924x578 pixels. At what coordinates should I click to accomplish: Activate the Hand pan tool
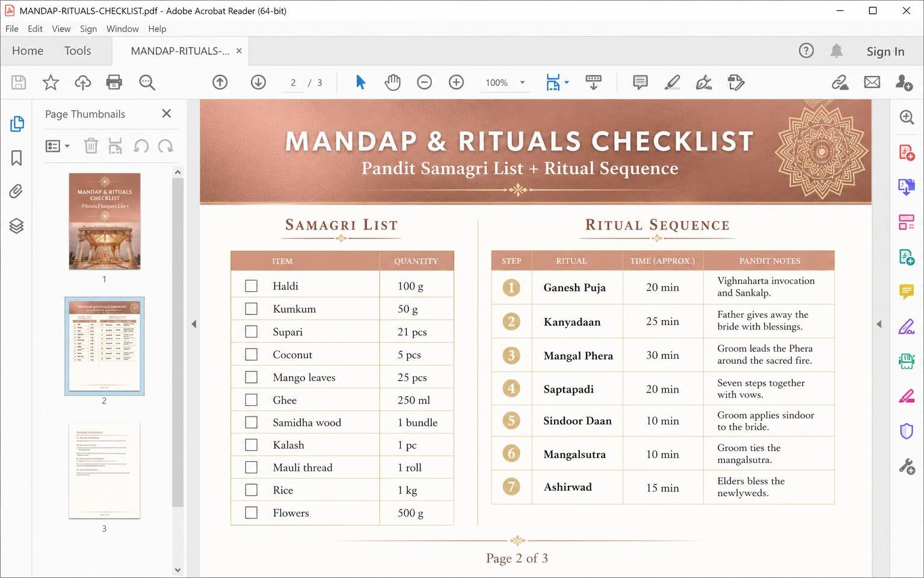(392, 82)
